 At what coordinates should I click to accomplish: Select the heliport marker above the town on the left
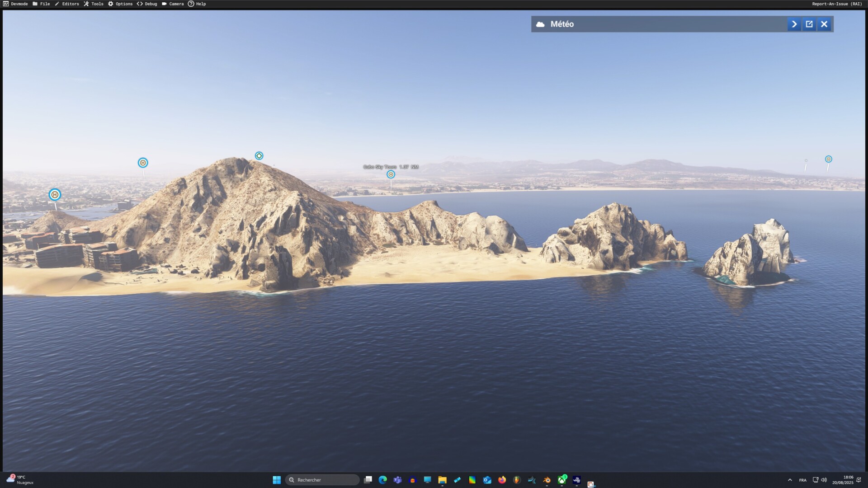pyautogui.click(x=143, y=163)
